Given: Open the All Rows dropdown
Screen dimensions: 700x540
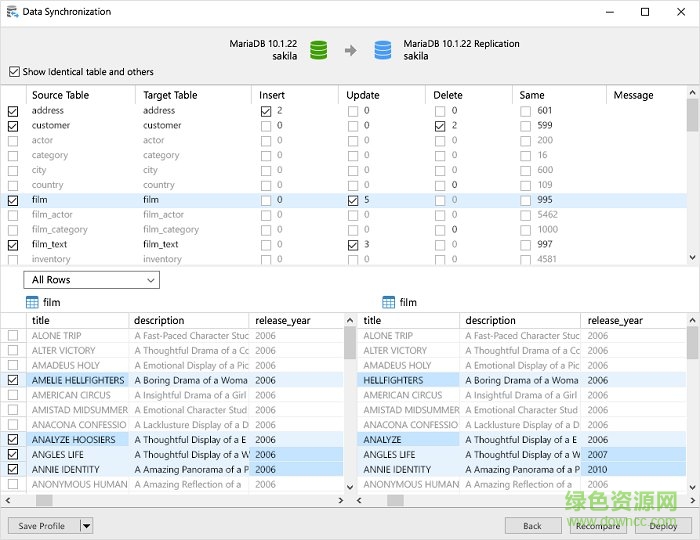Looking at the screenshot, I should [x=91, y=280].
